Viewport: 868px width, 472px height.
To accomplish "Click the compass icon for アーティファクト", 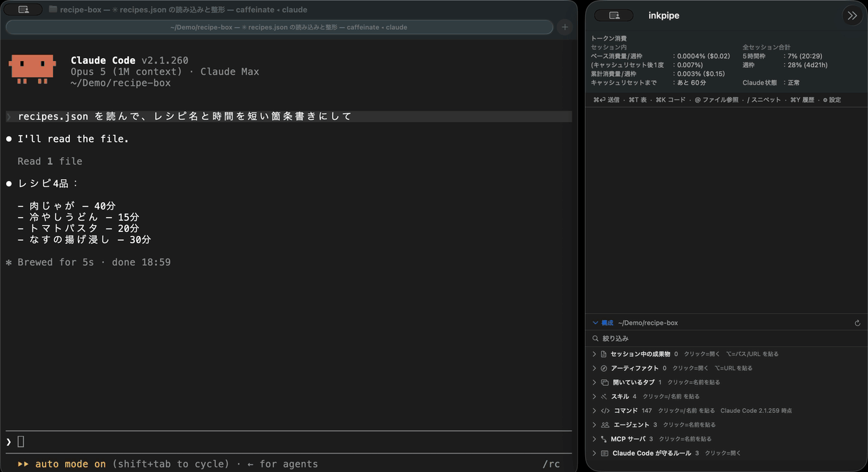I will coord(604,368).
